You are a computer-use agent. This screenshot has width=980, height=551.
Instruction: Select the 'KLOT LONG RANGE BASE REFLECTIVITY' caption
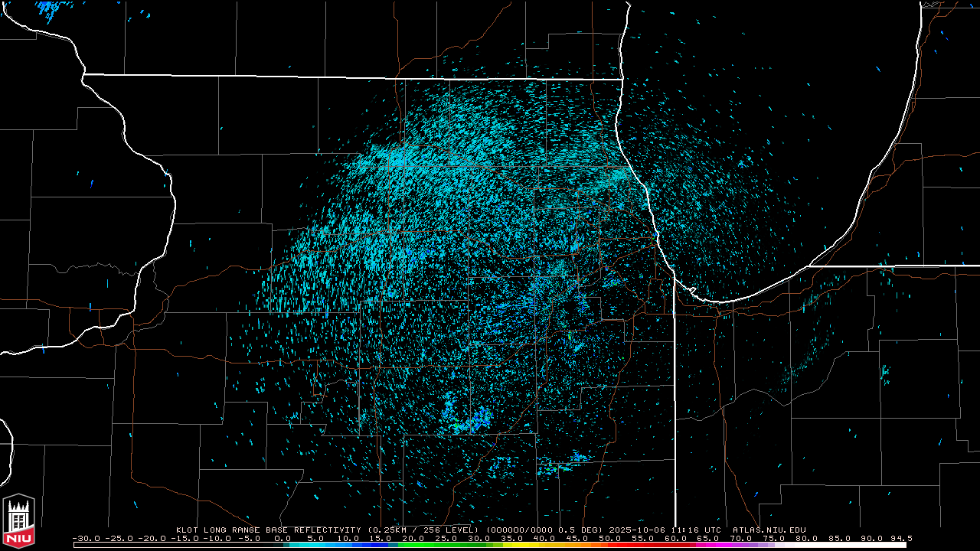(269, 530)
